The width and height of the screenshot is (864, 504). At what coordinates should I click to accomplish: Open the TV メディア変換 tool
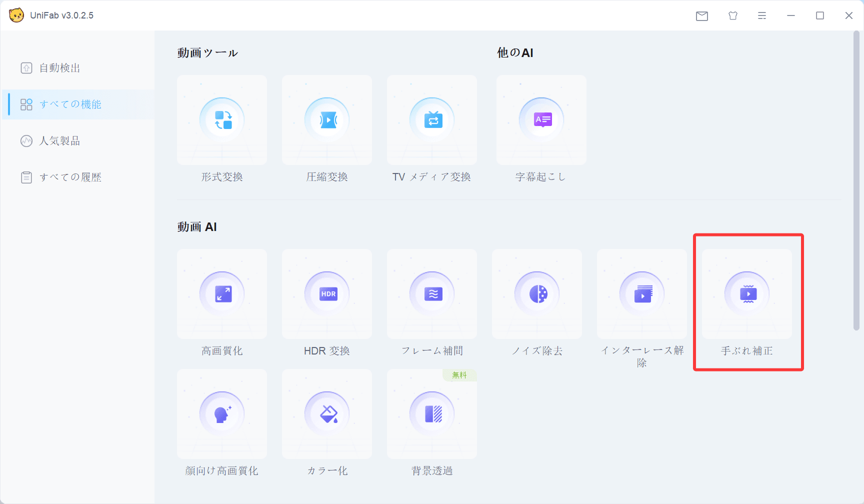pos(432,120)
